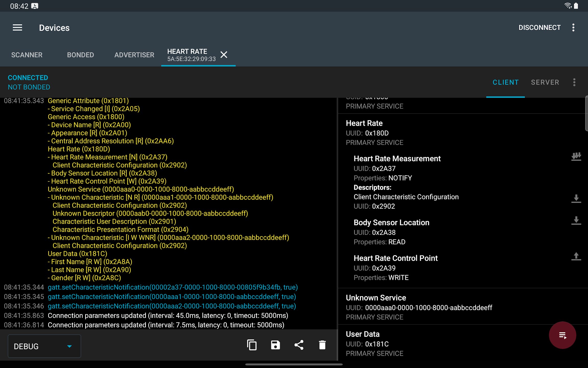The height and width of the screenshot is (368, 588).
Task: Open the DEBUG log level dropdown
Action: click(x=44, y=346)
